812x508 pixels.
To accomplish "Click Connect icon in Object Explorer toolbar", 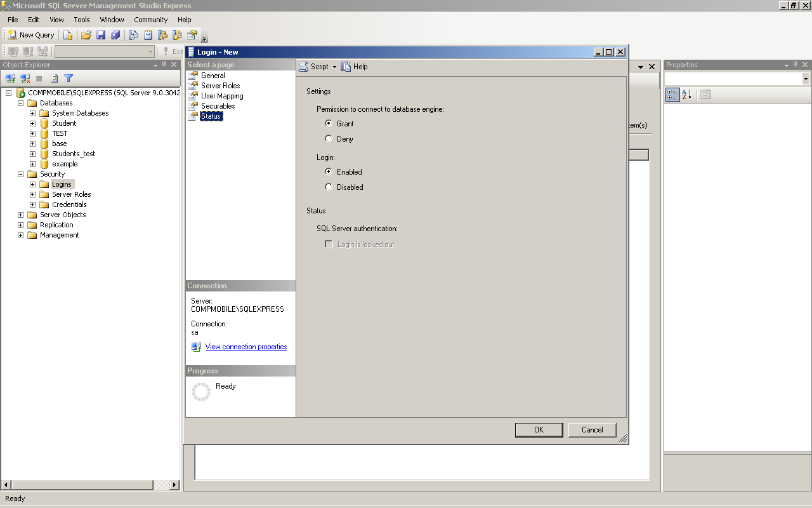I will pyautogui.click(x=10, y=78).
